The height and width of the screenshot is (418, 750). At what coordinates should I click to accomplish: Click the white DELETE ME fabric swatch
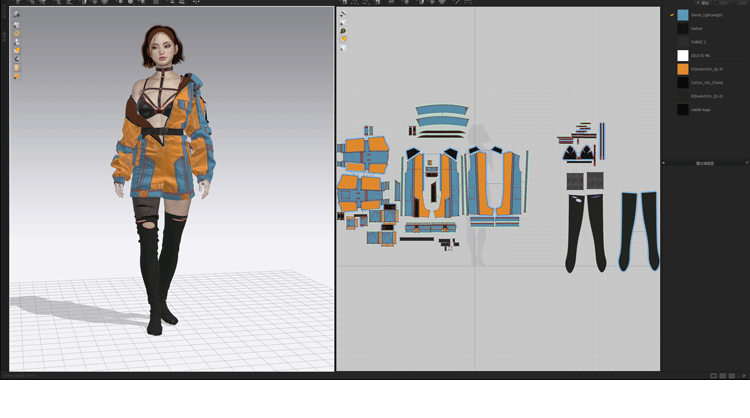click(x=683, y=56)
